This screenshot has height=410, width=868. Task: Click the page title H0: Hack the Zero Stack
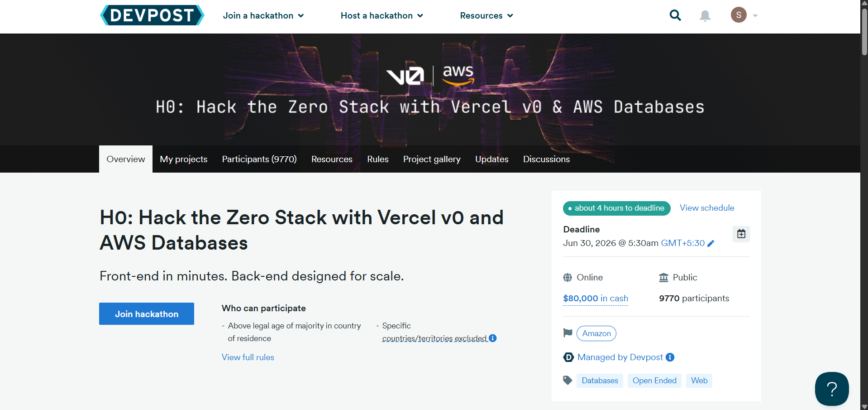coord(301,230)
